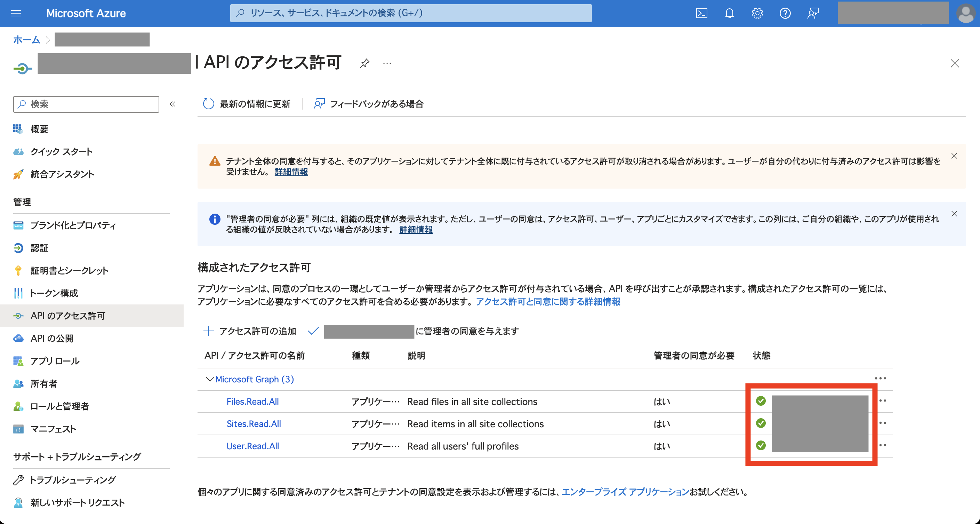The image size is (980, 524).
Task: Open the notifications bell
Action: [x=729, y=13]
